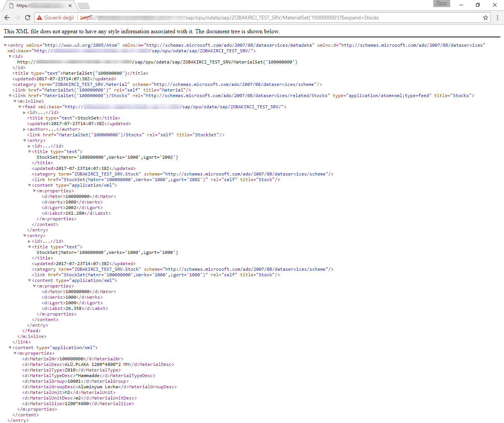Click the category term ZOBAKIRCI_TEST_SRV.Material line
Viewport: 504px width, 423px height.
point(167,84)
